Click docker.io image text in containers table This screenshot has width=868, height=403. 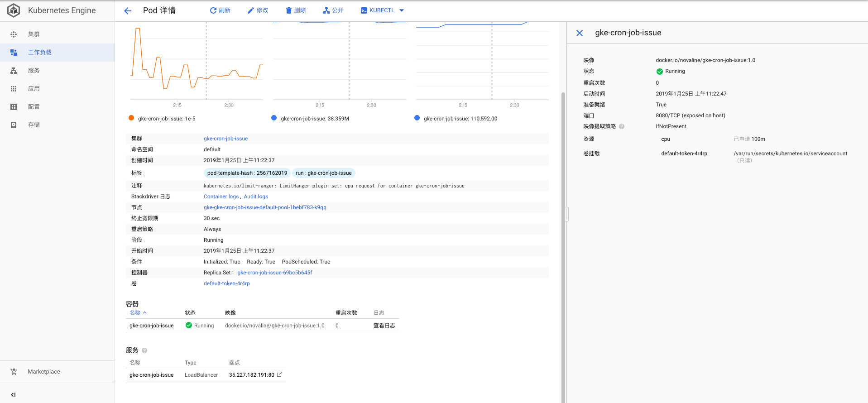click(x=274, y=326)
